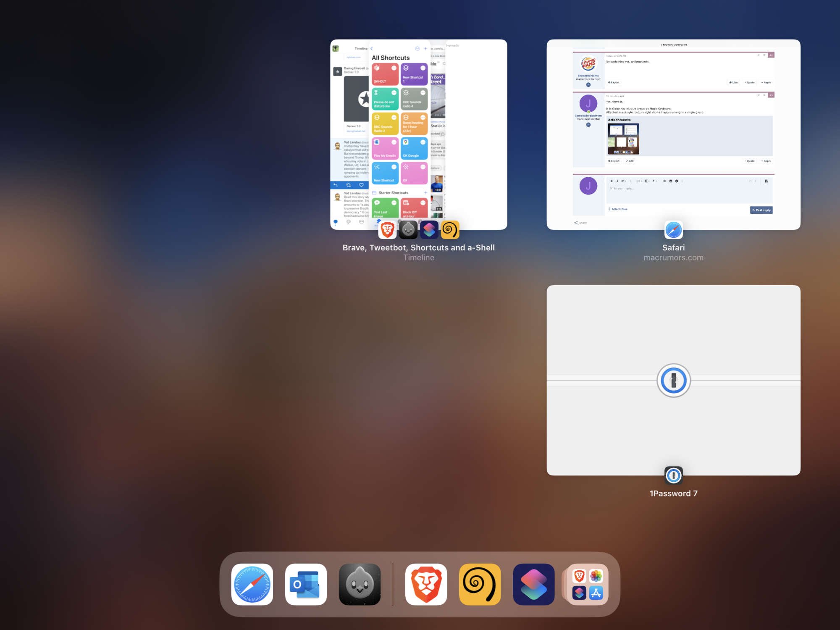Viewport: 840px width, 630px height.
Task: Open the attachment thumbnail in post #3
Action: (x=623, y=139)
